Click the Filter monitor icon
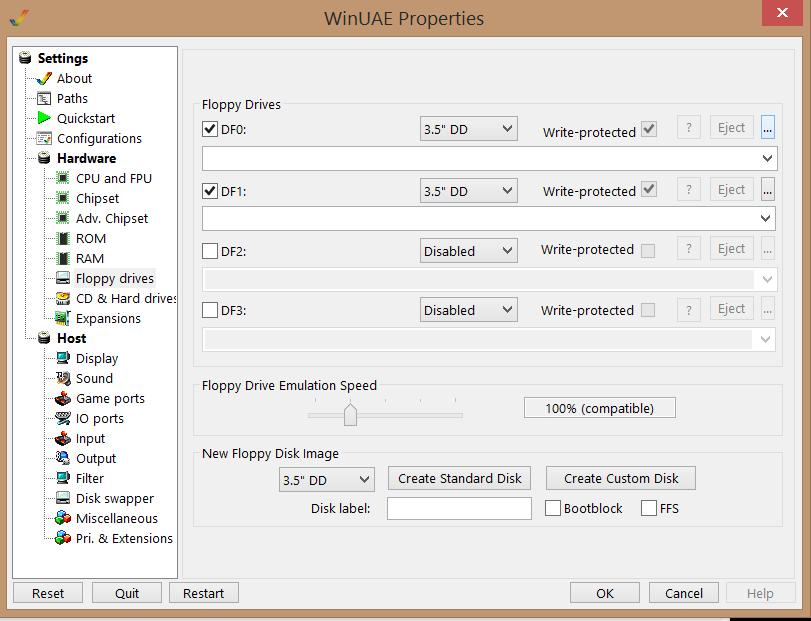The width and height of the screenshot is (811, 621). tap(63, 478)
